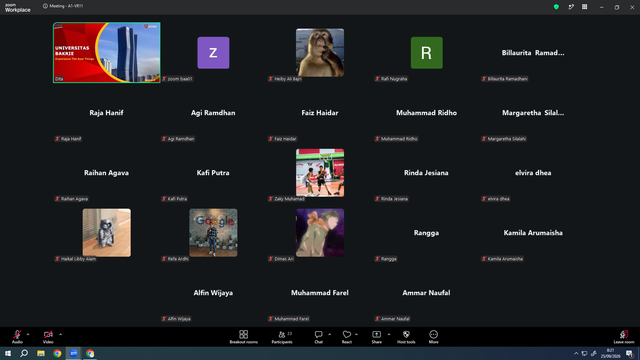Open File Explorer from the taskbar
640x360 pixels.
tap(41, 353)
